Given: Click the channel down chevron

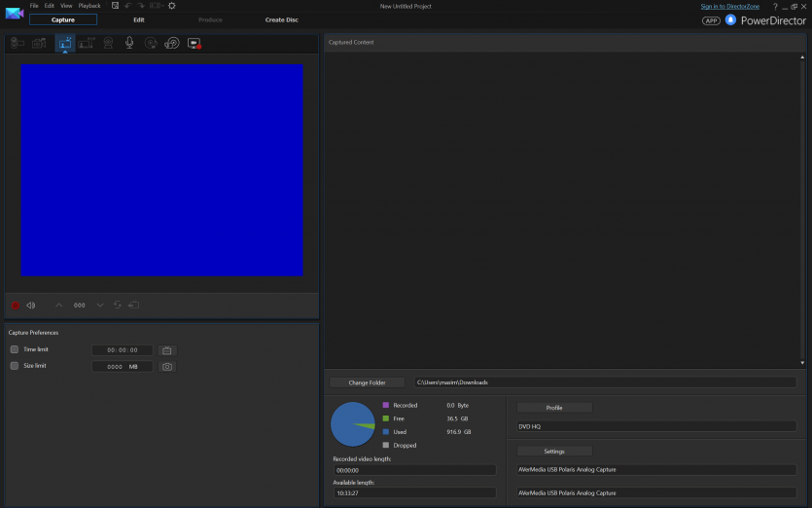Looking at the screenshot, I should [x=99, y=306].
